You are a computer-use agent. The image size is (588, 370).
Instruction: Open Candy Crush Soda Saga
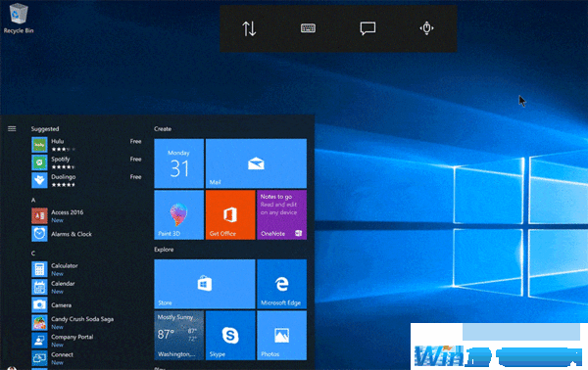tap(86, 322)
